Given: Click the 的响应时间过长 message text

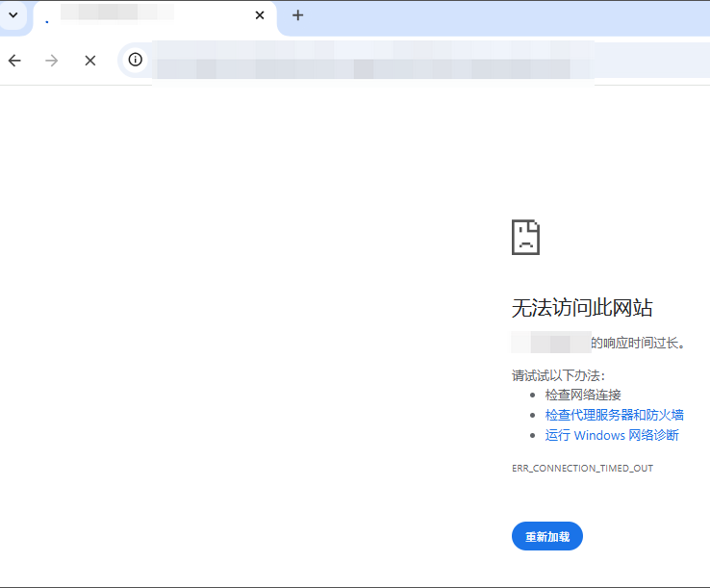Looking at the screenshot, I should [639, 343].
